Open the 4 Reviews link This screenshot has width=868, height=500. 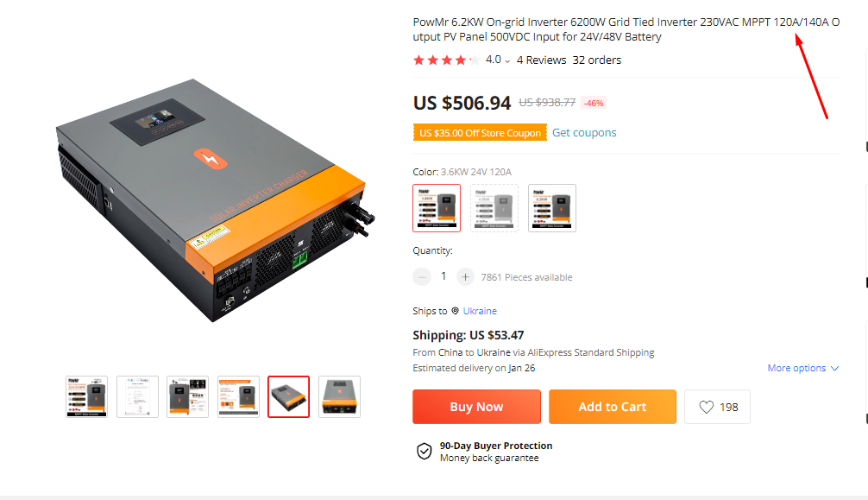coord(541,60)
